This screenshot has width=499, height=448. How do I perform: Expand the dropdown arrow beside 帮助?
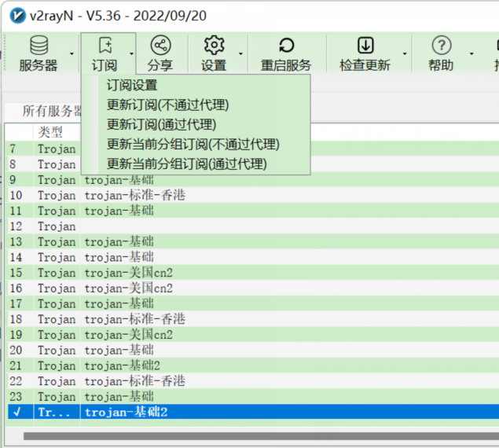click(471, 54)
